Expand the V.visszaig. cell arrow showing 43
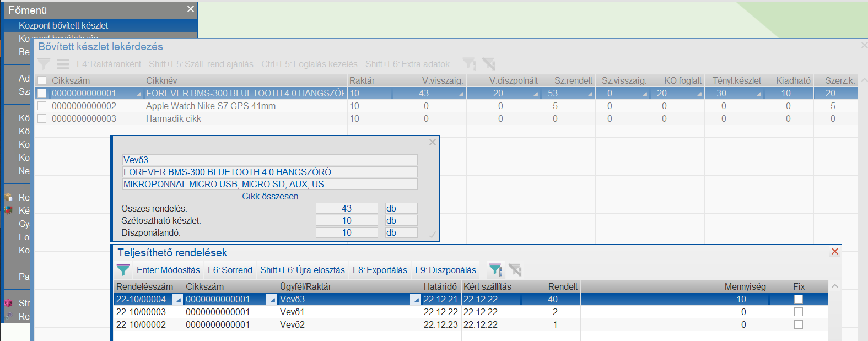 pos(461,94)
